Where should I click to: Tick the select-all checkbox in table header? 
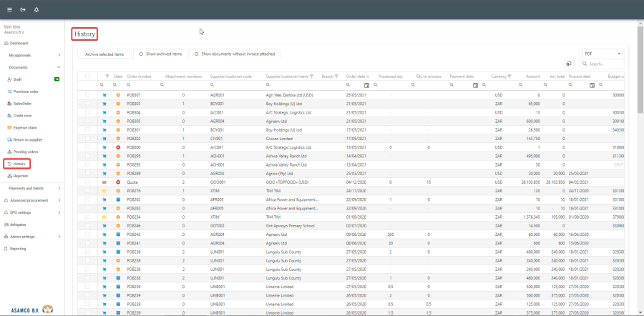coord(88,76)
